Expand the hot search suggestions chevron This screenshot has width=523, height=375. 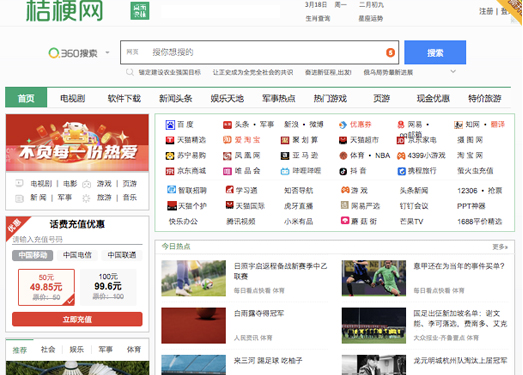[x=453, y=71]
